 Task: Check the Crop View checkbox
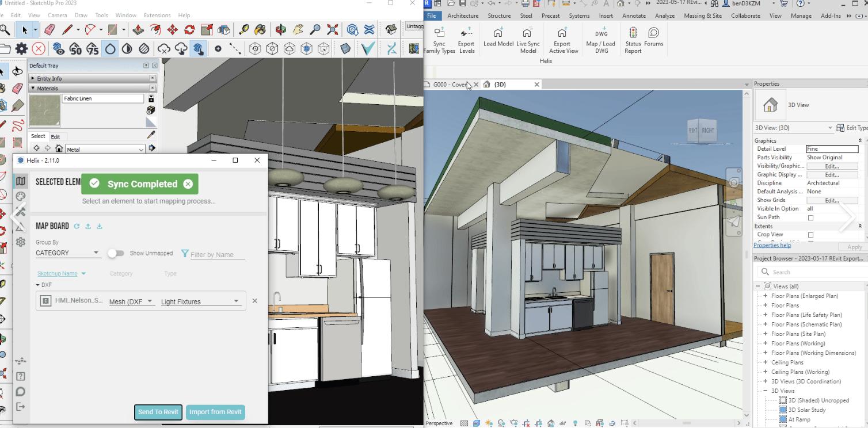810,235
